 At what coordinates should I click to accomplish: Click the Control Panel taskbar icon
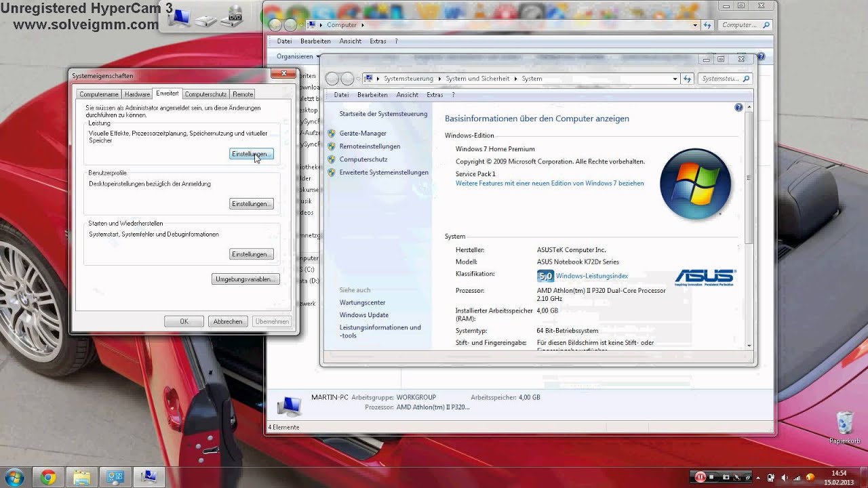[115, 477]
